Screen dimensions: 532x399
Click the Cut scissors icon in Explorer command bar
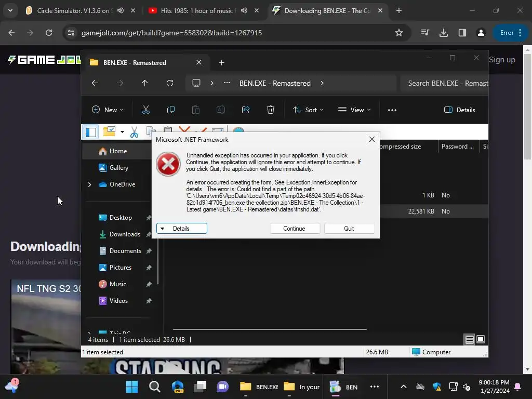point(145,110)
